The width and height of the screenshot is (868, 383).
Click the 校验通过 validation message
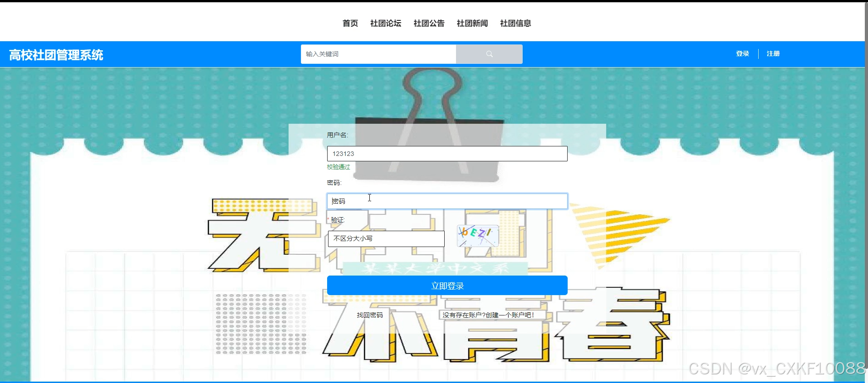338,167
